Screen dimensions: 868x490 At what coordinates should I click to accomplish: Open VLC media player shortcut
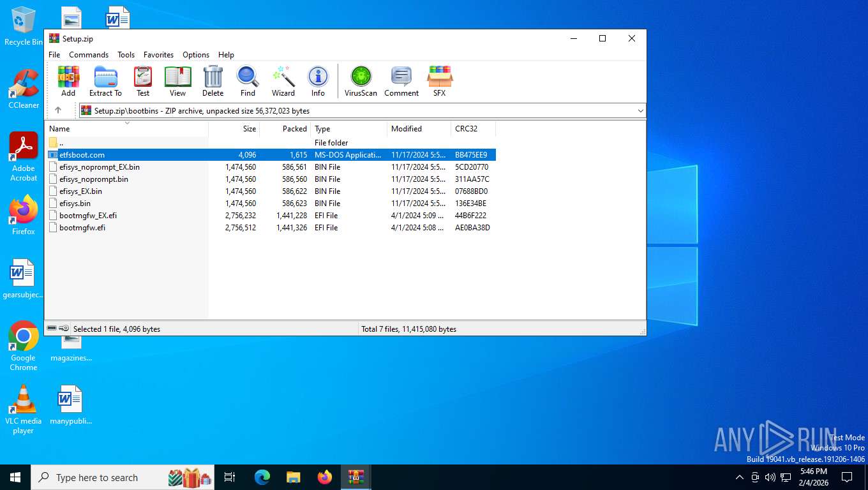[x=24, y=410]
